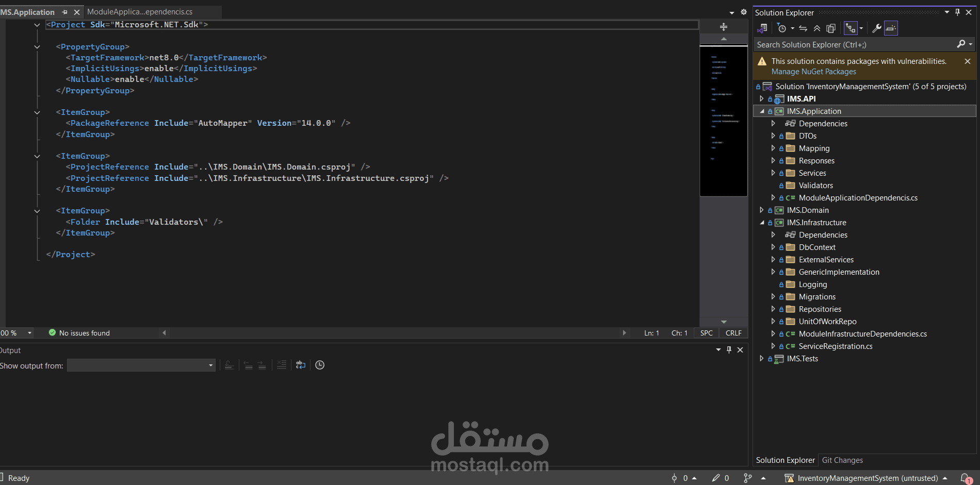This screenshot has width=980, height=485.
Task: Click Git branch icon in status bar
Action: pos(747,478)
